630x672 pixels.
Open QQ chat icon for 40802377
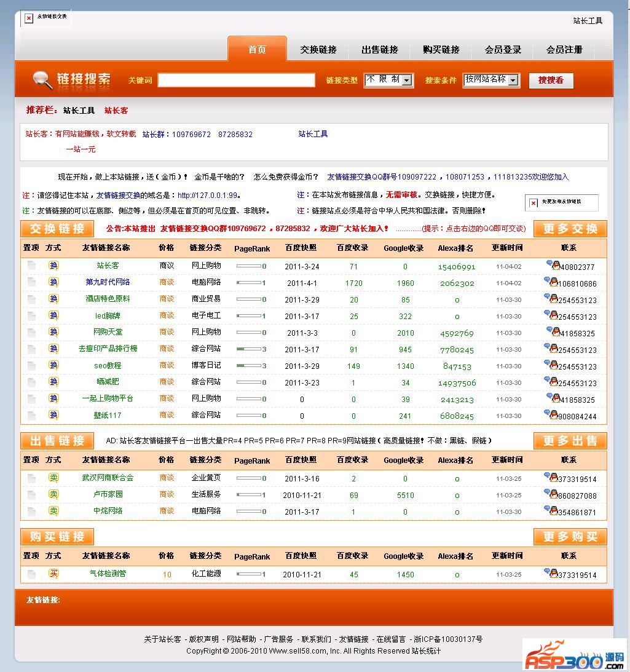click(553, 265)
